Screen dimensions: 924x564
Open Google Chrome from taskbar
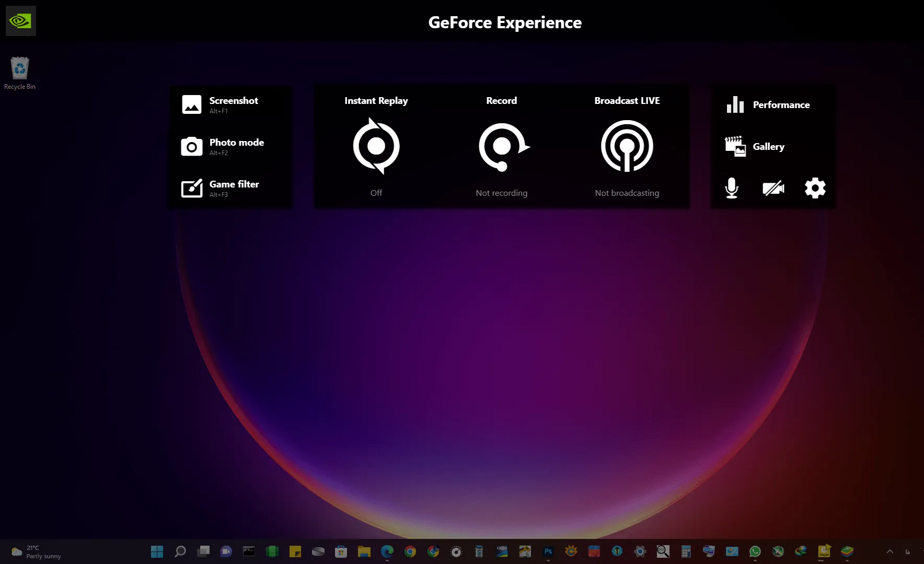click(x=410, y=551)
